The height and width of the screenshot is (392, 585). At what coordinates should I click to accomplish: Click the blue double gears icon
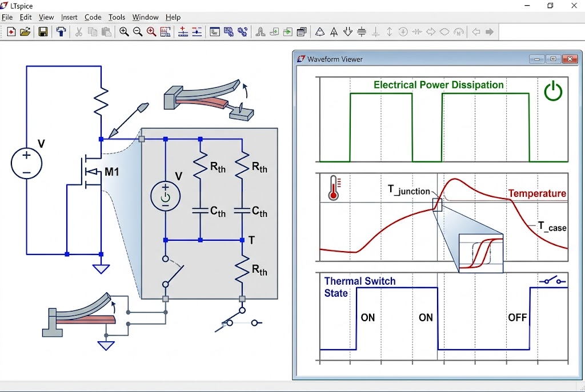(x=242, y=32)
